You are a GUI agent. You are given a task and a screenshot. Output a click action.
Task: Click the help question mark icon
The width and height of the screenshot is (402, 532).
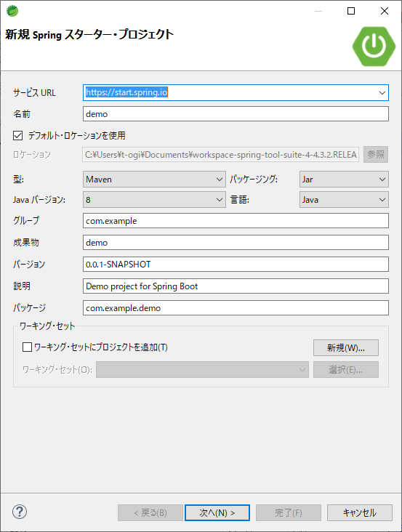click(x=20, y=512)
